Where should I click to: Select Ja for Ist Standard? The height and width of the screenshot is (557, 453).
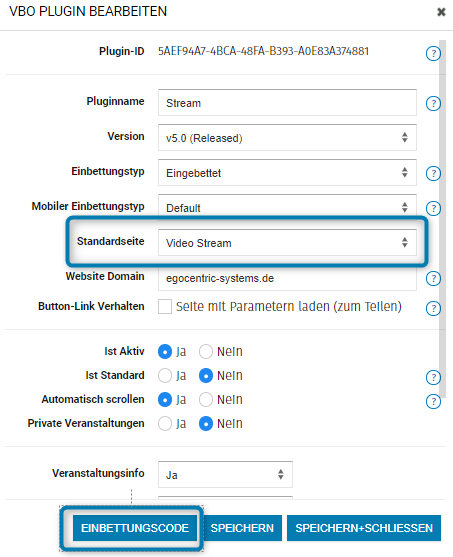click(x=165, y=376)
